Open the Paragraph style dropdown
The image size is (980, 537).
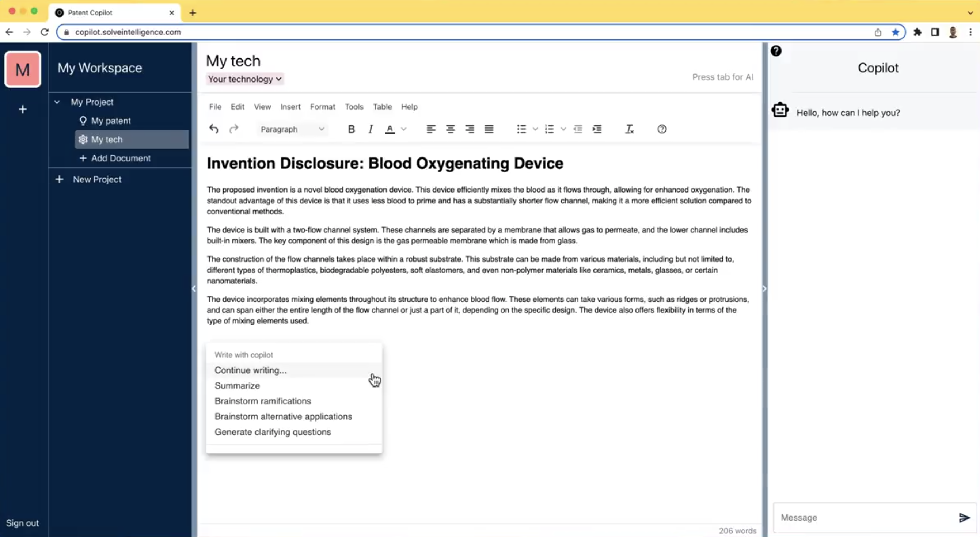click(292, 129)
